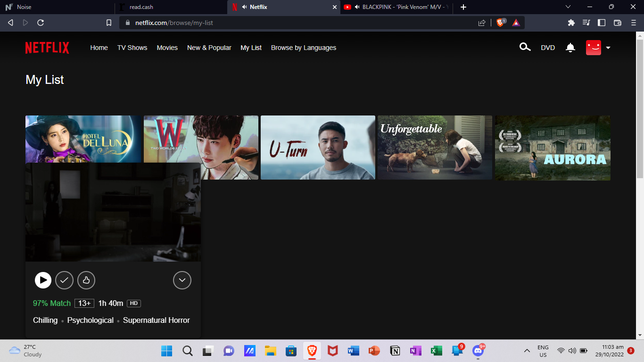644x362 pixels.
Task: Switch to the read.cash tab
Action: [171, 7]
